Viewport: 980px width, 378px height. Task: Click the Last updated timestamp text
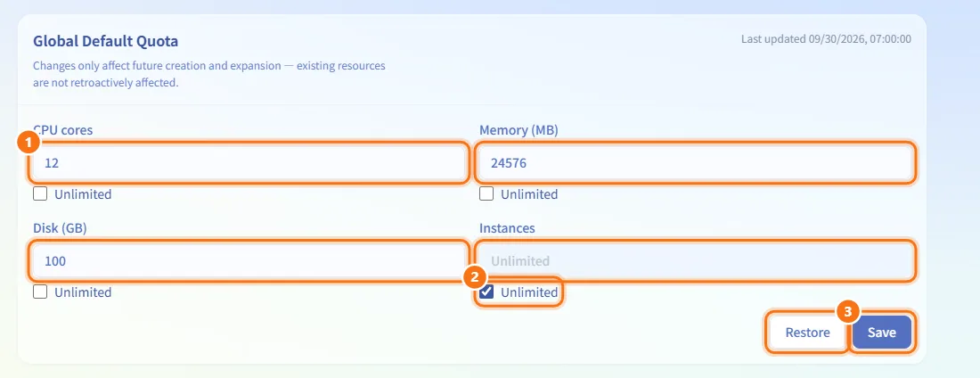pyautogui.click(x=826, y=39)
